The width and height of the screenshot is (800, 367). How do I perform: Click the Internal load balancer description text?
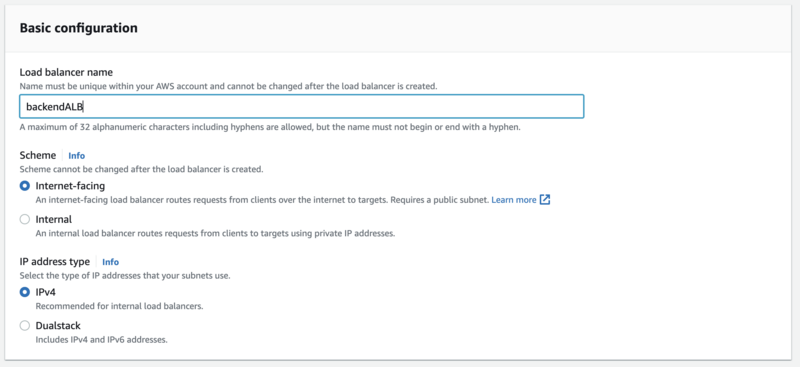pos(215,233)
